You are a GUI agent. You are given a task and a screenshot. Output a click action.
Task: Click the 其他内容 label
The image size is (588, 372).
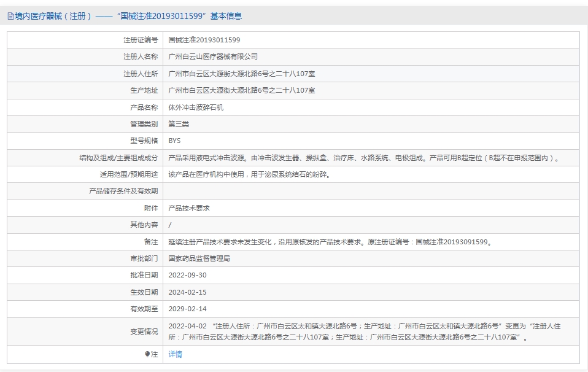[x=144, y=225]
